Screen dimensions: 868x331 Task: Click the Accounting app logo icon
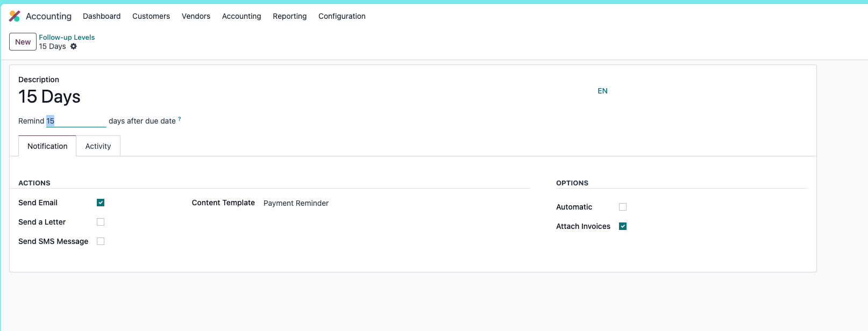point(15,16)
